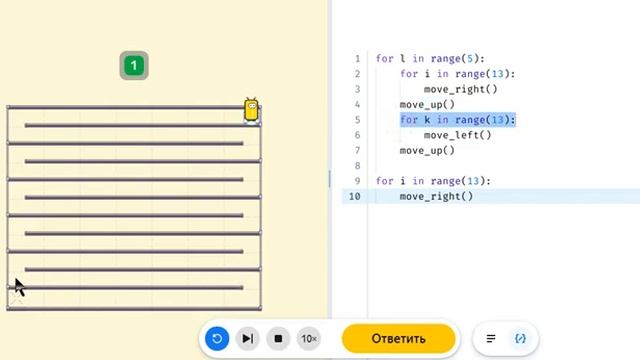This screenshot has width=640, height=360.
Task: Click code line 'for i in range(13):' on line 2
Action: tap(457, 74)
